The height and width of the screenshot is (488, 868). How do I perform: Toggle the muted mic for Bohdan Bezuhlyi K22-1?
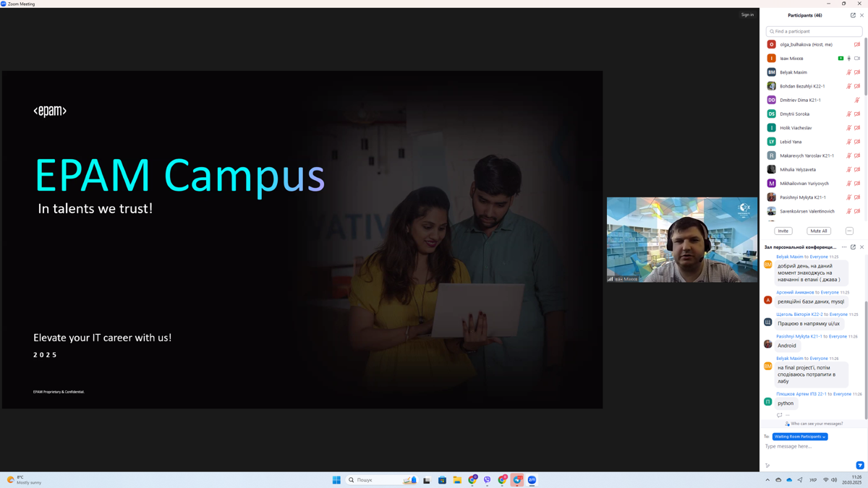point(849,86)
